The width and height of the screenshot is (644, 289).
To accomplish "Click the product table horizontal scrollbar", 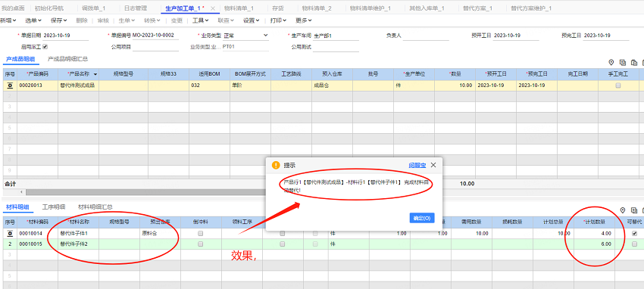I will 145,192.
